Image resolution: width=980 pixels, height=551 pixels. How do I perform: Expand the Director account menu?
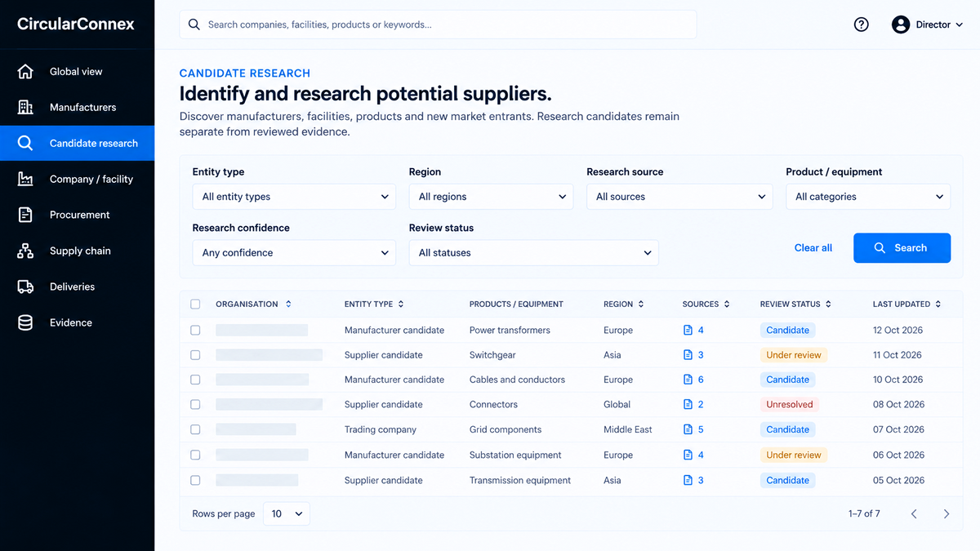(x=928, y=24)
